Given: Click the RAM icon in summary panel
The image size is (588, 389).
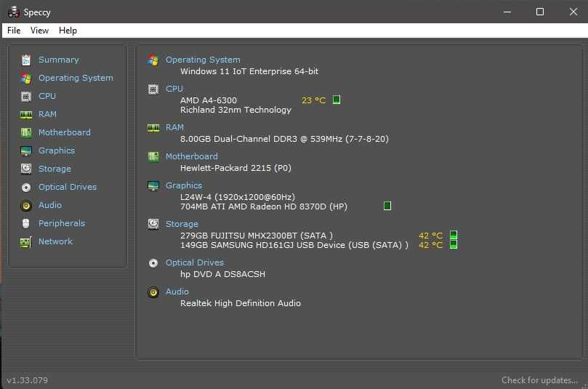Looking at the screenshot, I should click(153, 128).
